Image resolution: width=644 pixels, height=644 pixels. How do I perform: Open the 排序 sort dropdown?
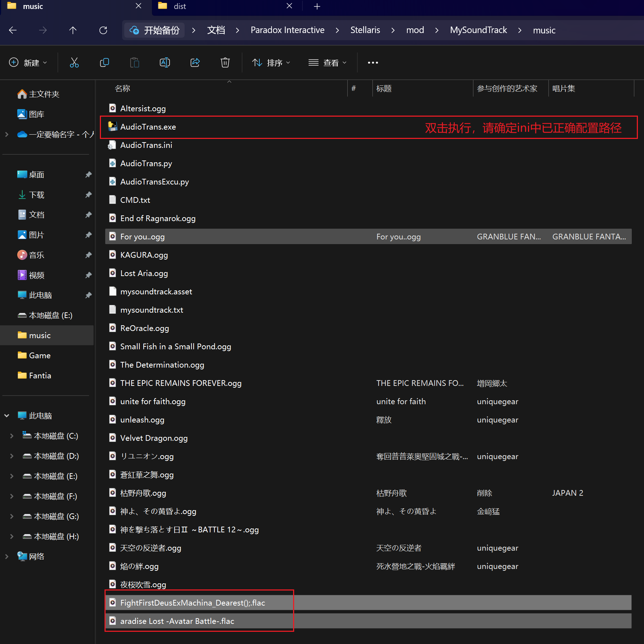271,62
